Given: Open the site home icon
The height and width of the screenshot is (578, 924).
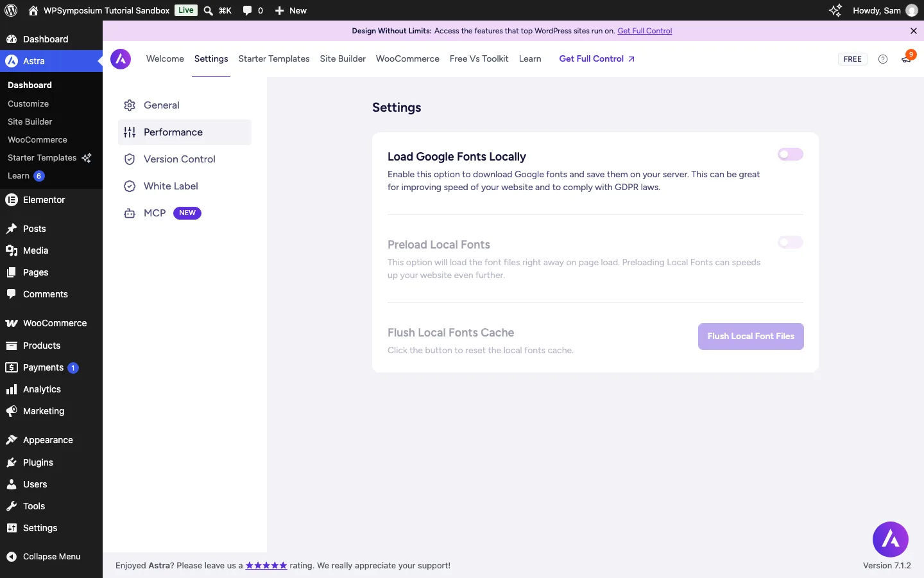Looking at the screenshot, I should click(x=33, y=10).
